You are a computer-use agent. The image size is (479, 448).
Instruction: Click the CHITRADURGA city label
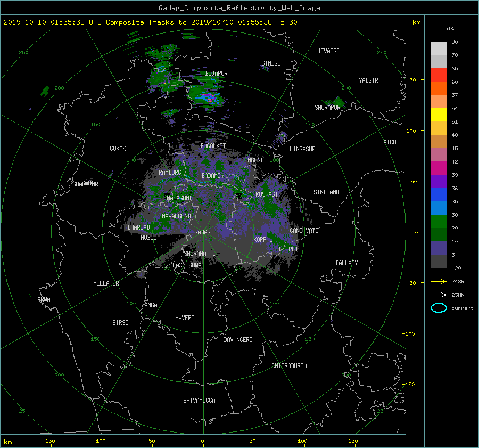click(289, 366)
